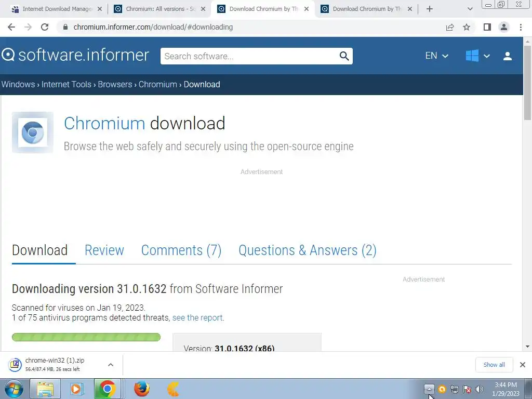Click the Chromium title link
Viewport: 532px width, 399px height.
(104, 123)
